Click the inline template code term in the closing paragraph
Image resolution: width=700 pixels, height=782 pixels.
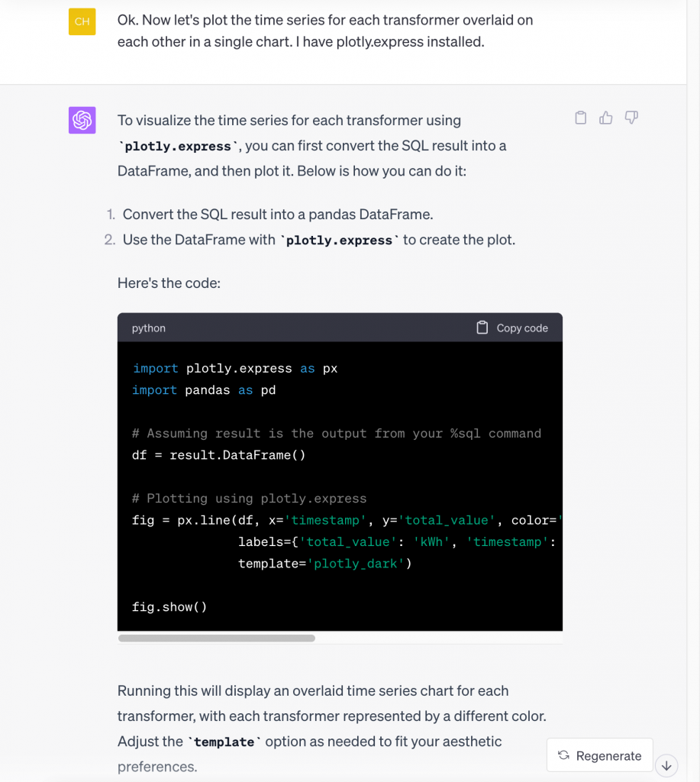point(224,742)
